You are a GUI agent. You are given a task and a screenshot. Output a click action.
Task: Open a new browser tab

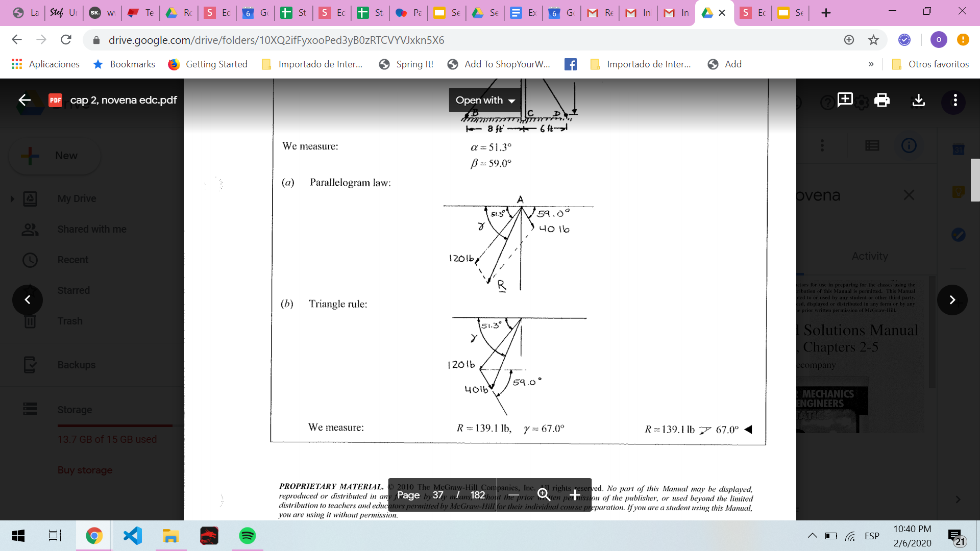[826, 13]
